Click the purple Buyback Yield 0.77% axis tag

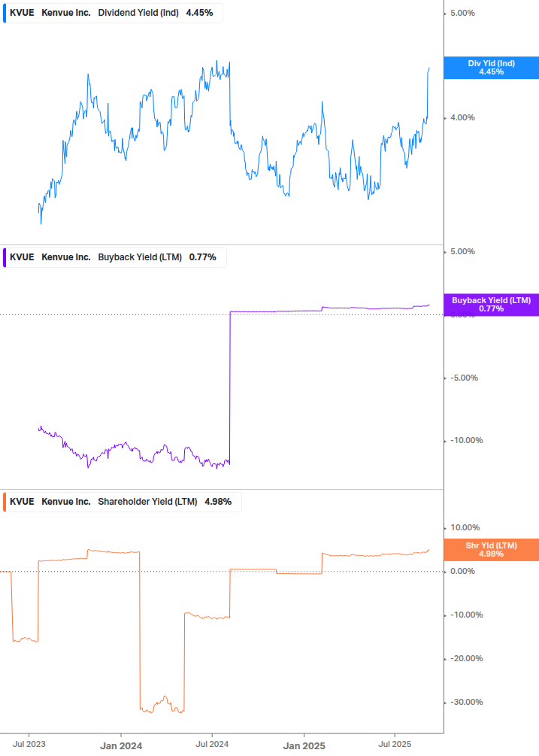coord(492,305)
